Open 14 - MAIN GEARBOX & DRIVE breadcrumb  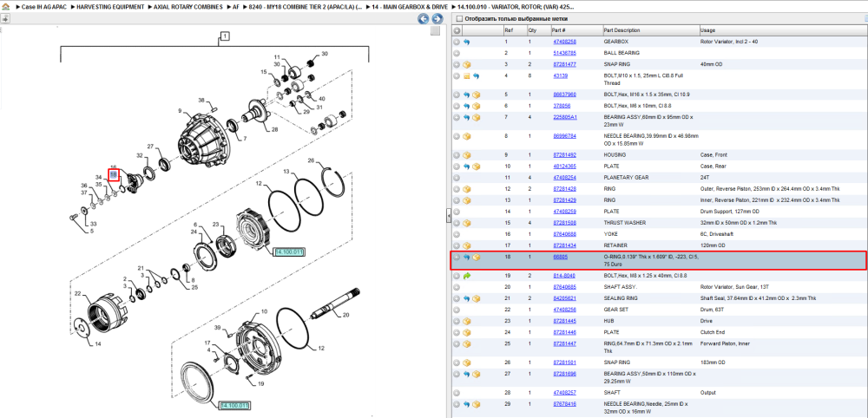point(411,7)
